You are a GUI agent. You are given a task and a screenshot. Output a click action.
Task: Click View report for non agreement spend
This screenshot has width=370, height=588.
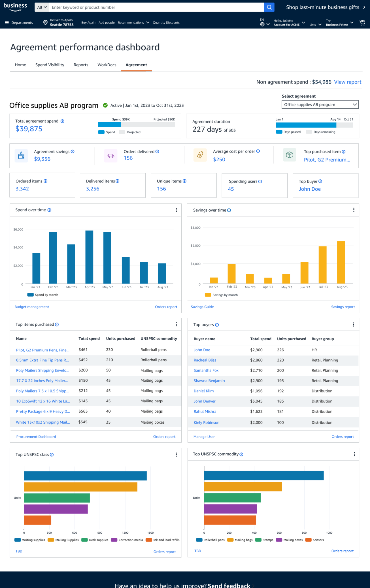click(x=348, y=82)
